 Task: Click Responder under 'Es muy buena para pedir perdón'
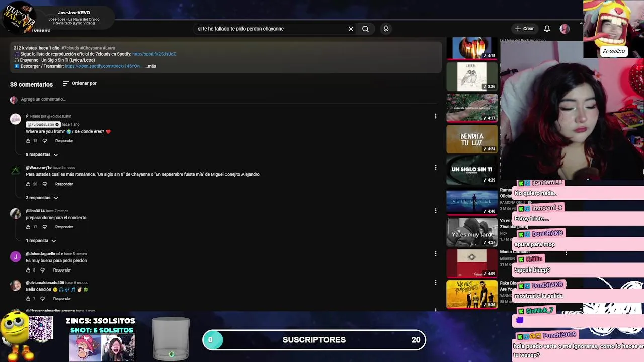(x=62, y=270)
